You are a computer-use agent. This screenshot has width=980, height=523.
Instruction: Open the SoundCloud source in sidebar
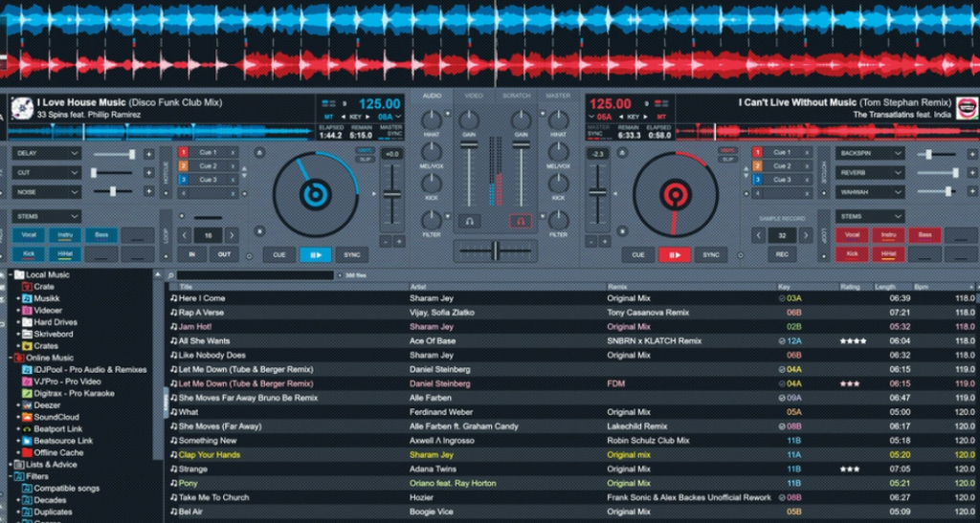(56, 417)
